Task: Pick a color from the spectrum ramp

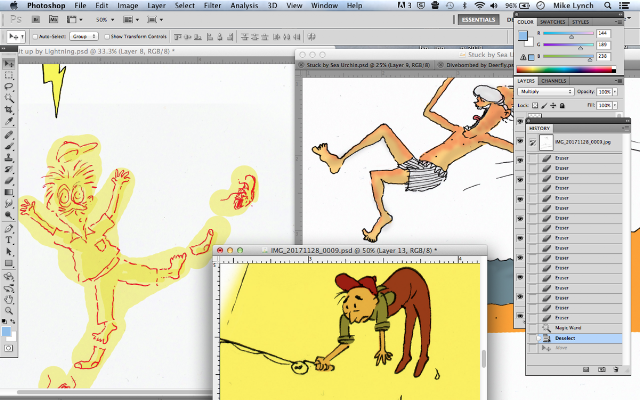Action: point(566,70)
